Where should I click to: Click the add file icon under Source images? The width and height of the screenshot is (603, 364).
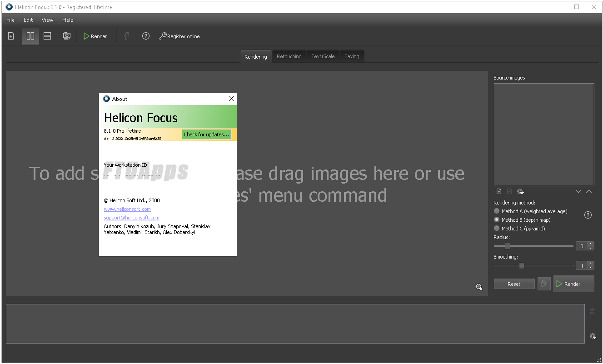498,191
